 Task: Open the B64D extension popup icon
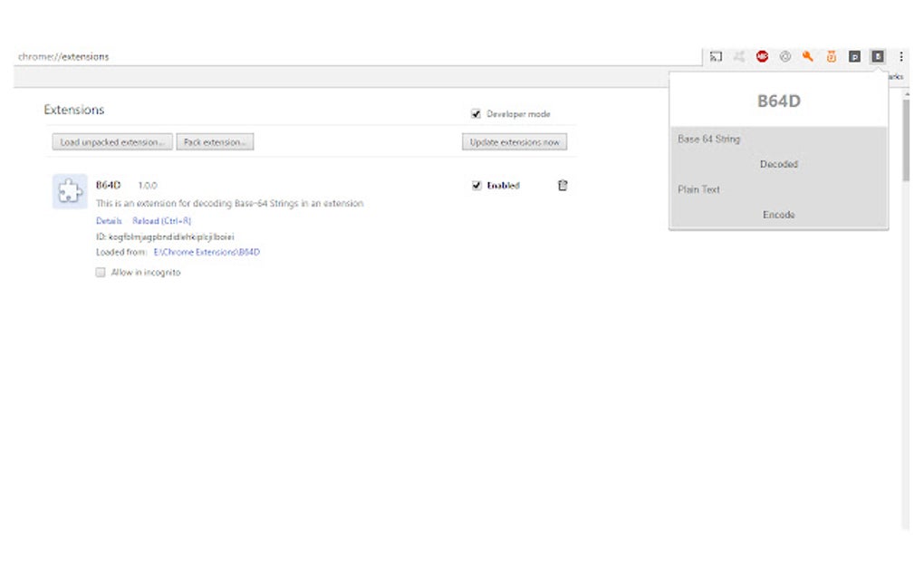point(877,55)
